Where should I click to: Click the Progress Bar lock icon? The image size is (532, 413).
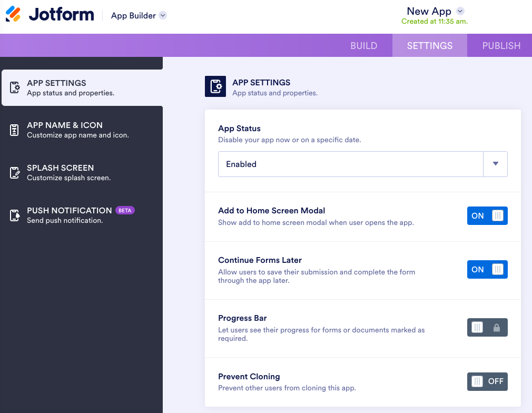pos(496,328)
